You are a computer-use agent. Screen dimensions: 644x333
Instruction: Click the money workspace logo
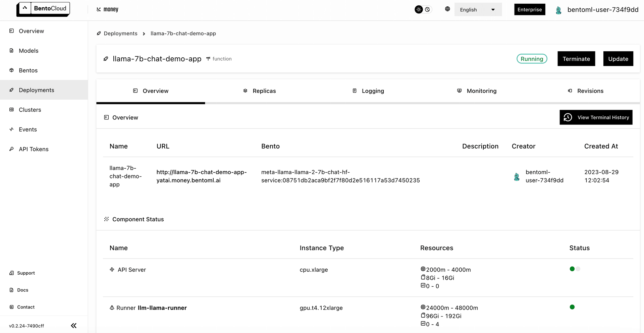107,9
